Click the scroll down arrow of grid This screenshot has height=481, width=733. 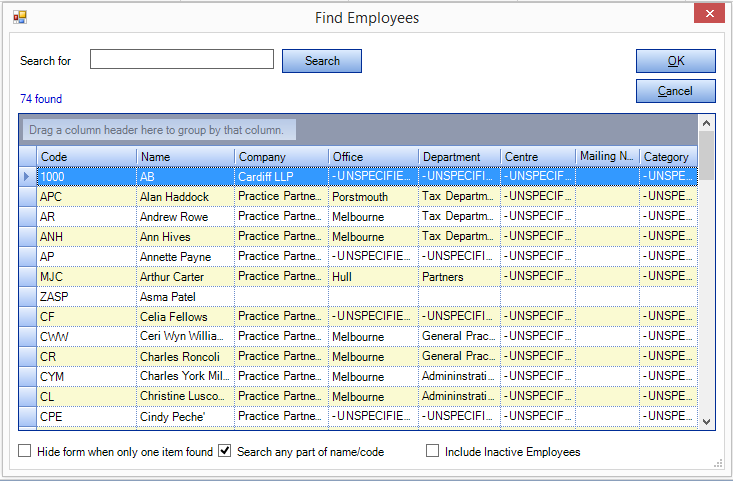706,422
